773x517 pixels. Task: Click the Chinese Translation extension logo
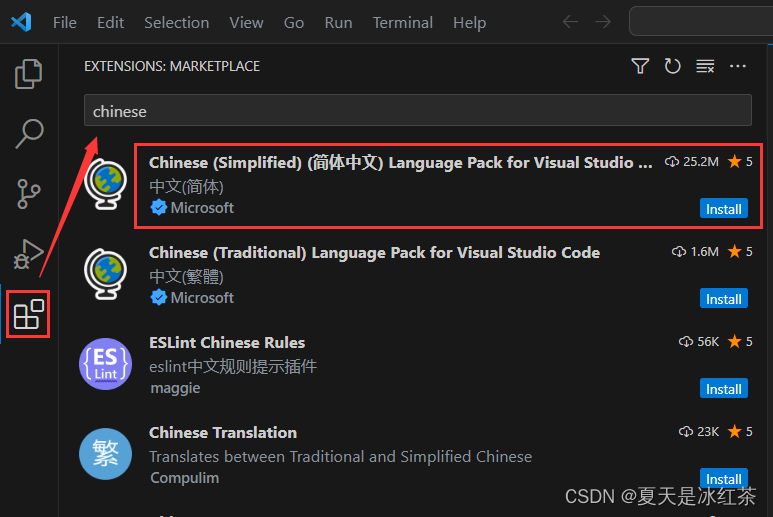click(105, 454)
